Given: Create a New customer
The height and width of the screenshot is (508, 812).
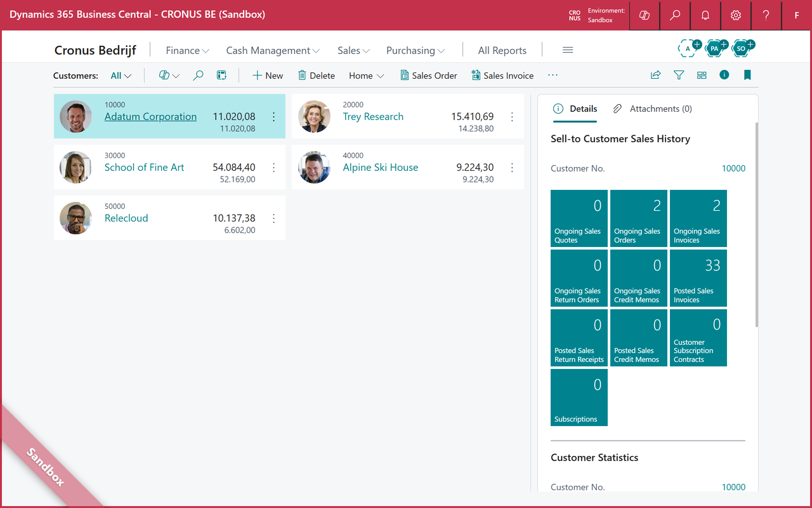Looking at the screenshot, I should [x=268, y=76].
